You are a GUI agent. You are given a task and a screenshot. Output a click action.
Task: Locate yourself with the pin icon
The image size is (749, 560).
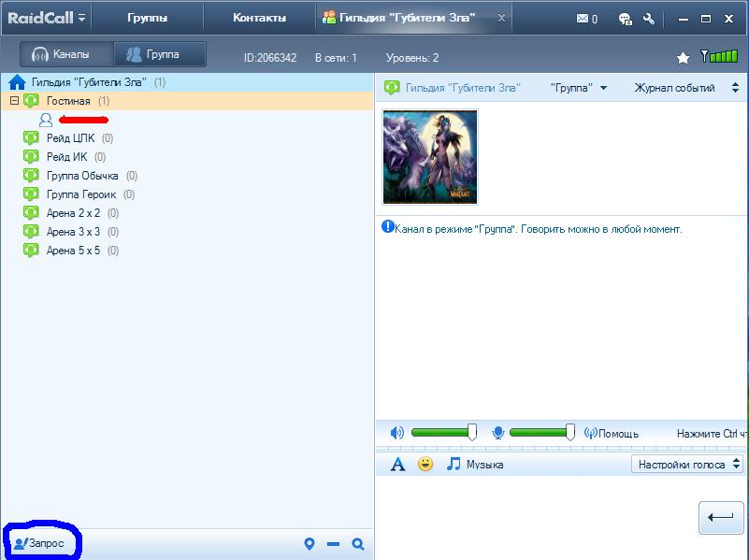coord(310,544)
